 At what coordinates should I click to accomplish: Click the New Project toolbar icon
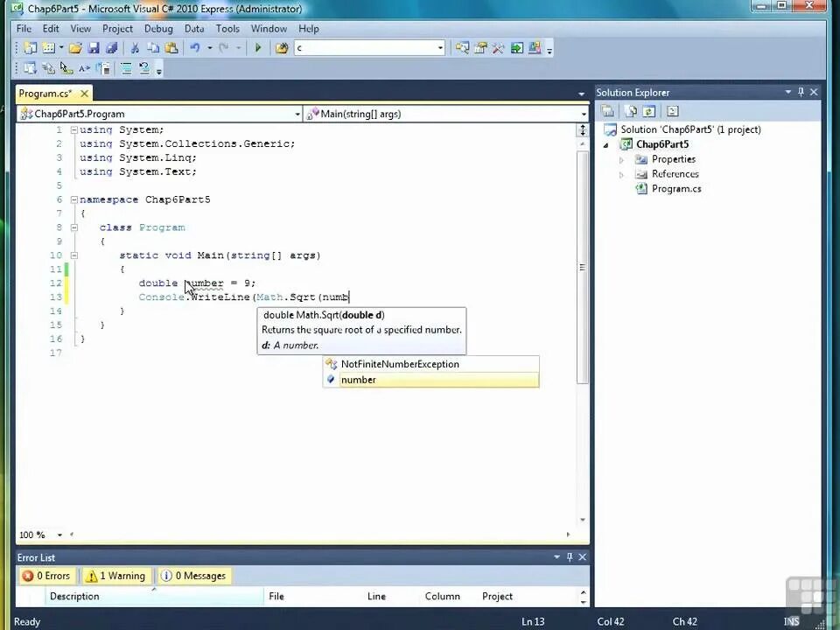pos(31,48)
